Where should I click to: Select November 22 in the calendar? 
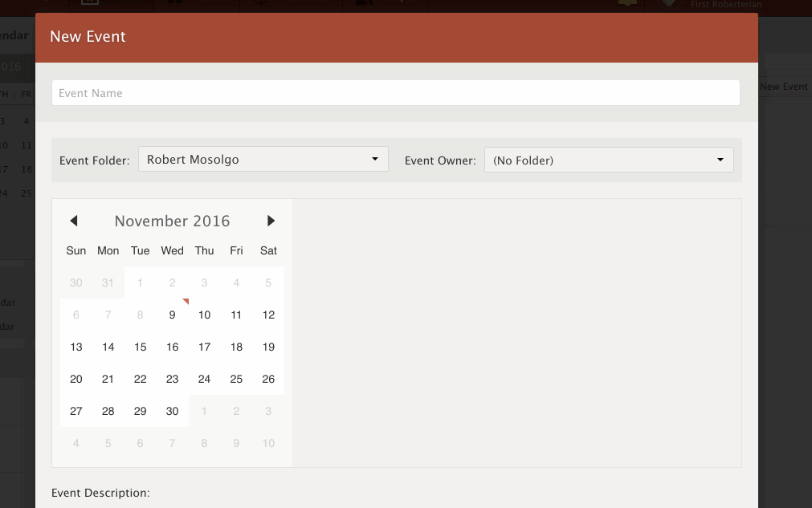[141, 379]
